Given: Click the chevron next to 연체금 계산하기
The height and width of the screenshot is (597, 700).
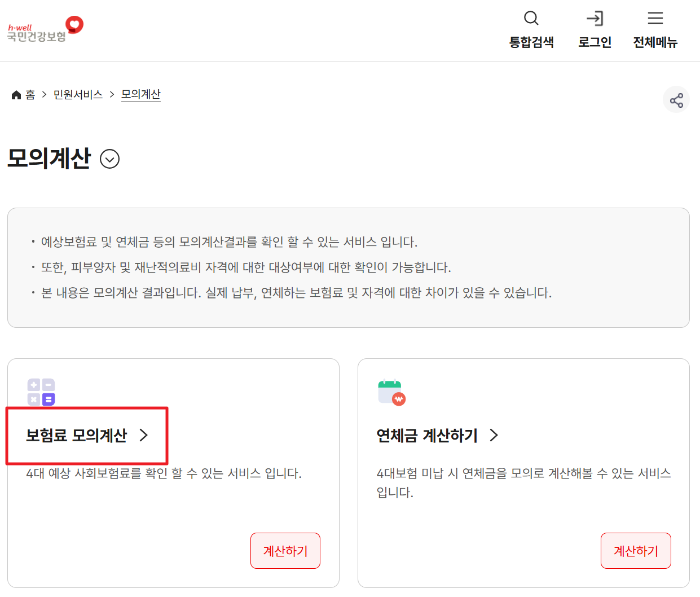Looking at the screenshot, I should point(494,435).
